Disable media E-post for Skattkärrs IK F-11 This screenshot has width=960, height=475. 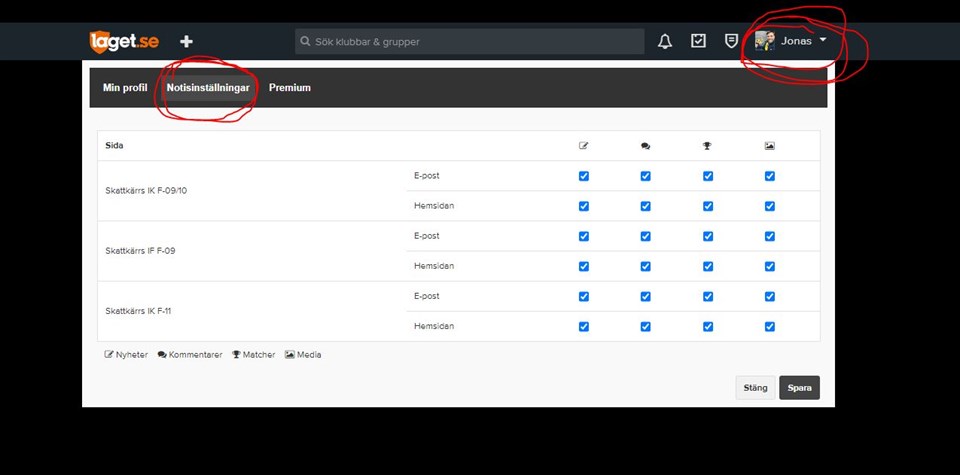click(x=769, y=296)
